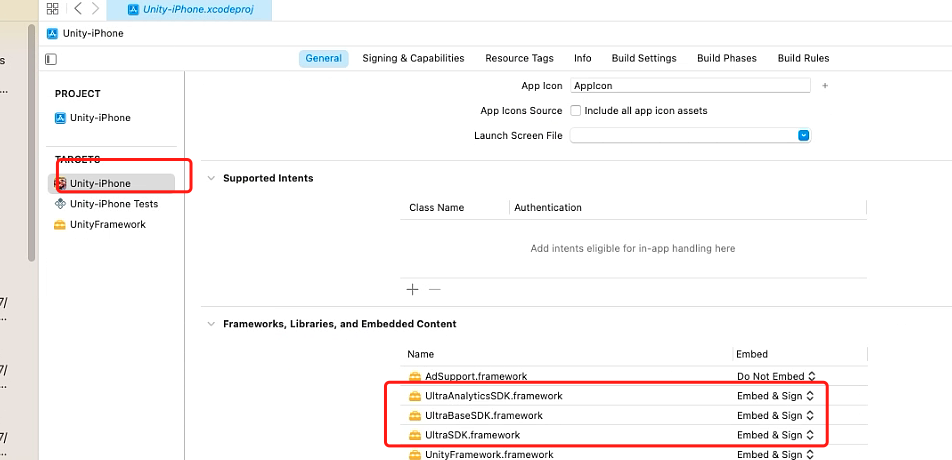Go back with the left arrow
952x460 pixels.
point(78,8)
